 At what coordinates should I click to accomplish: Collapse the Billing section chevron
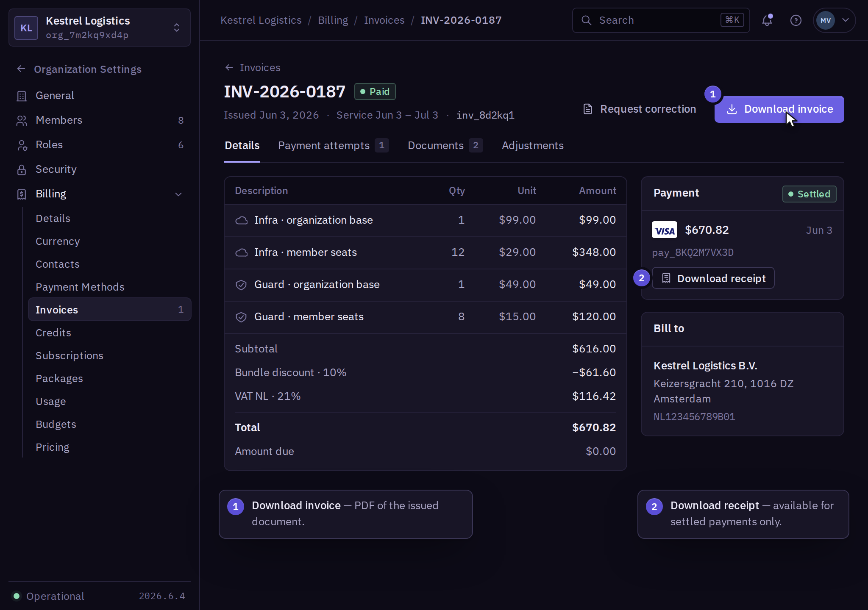tap(178, 194)
